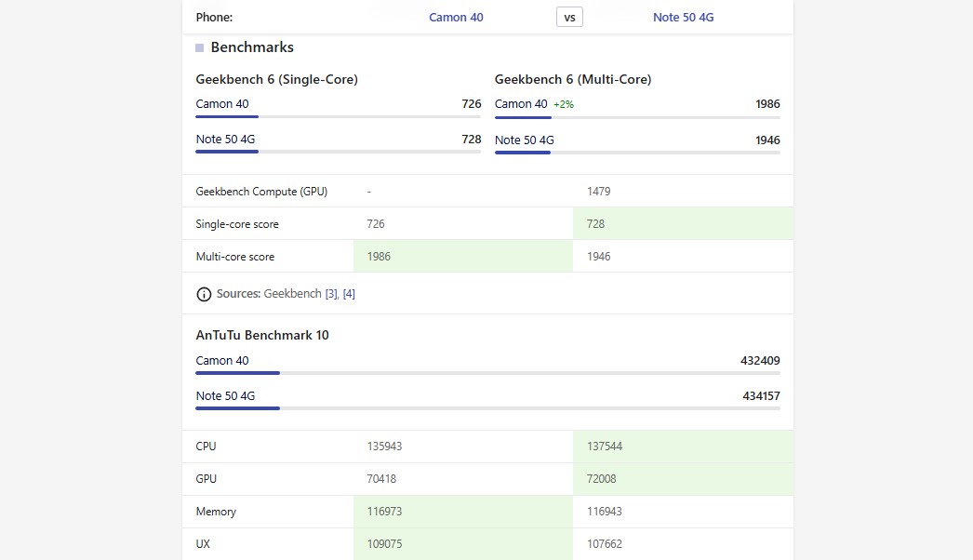Click the +2% indicator beside Camon 40

(x=564, y=104)
